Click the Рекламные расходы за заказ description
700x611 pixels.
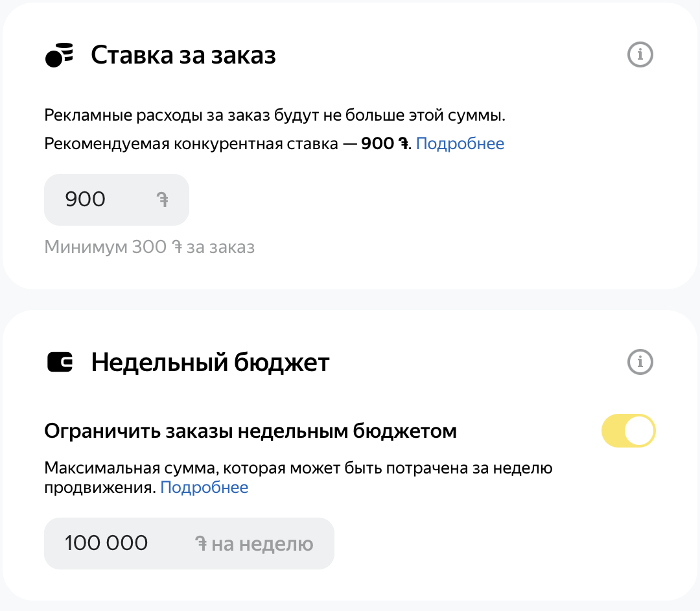pos(274,116)
